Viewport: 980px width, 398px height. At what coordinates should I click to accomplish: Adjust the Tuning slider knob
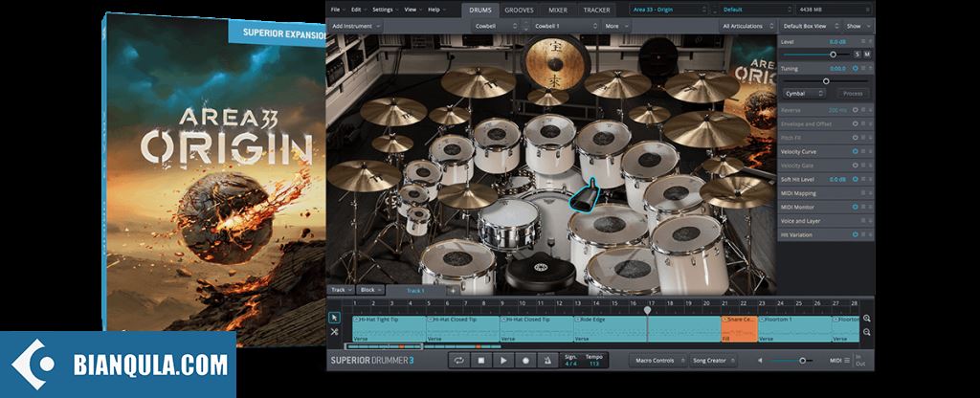pyautogui.click(x=826, y=80)
